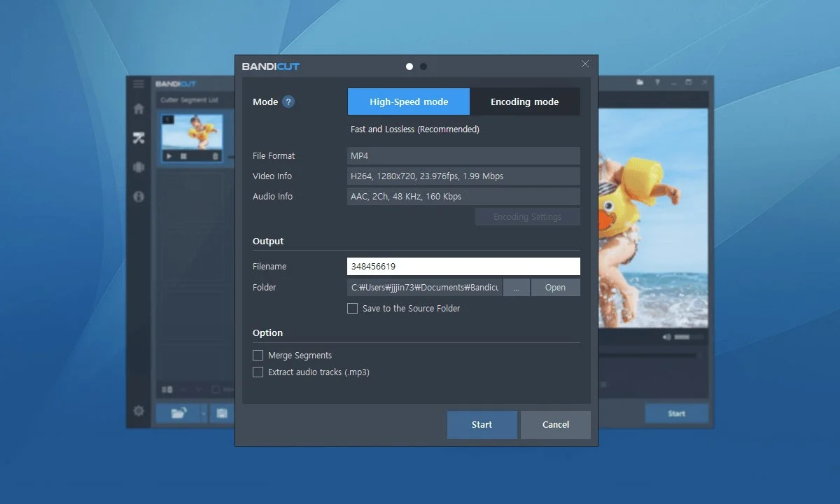Click the volume slider in the player
This screenshot has height=504, width=840.
point(682,337)
